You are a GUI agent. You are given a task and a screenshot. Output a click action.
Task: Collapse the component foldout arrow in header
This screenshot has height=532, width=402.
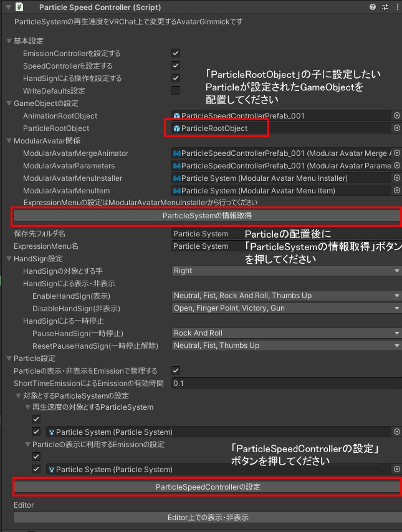click(x=9, y=7)
